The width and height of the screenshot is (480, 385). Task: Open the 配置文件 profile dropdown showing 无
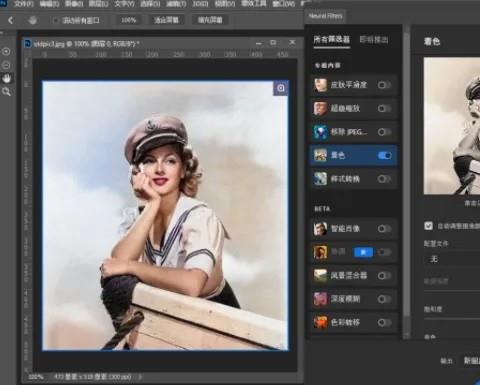(x=452, y=259)
